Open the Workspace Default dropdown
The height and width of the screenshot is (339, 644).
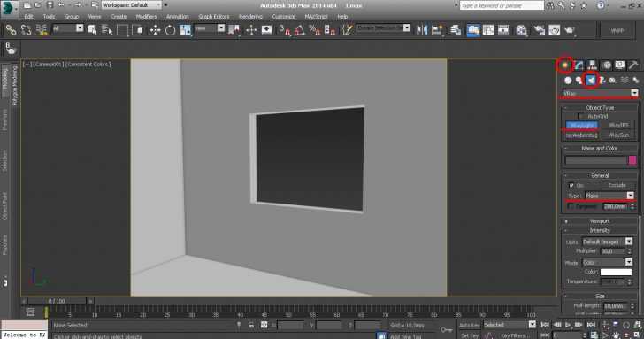(x=132, y=5)
